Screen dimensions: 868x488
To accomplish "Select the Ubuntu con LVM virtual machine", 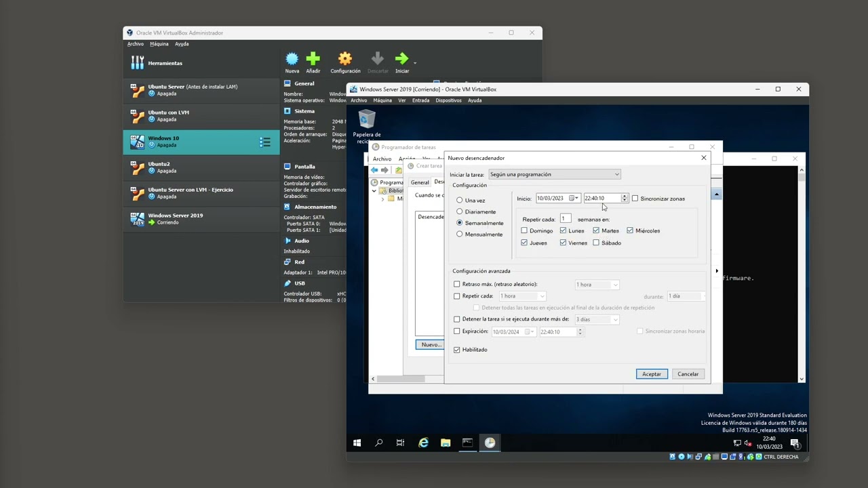I will (x=201, y=116).
